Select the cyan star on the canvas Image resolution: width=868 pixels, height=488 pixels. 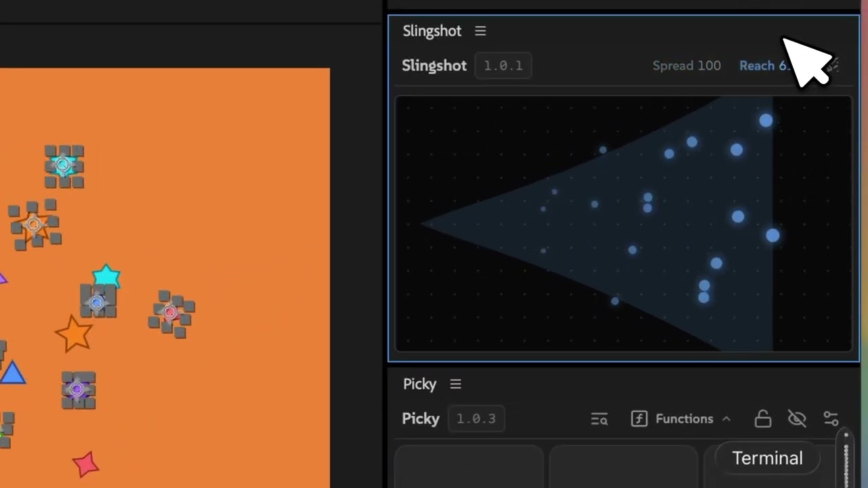pyautogui.click(x=106, y=277)
